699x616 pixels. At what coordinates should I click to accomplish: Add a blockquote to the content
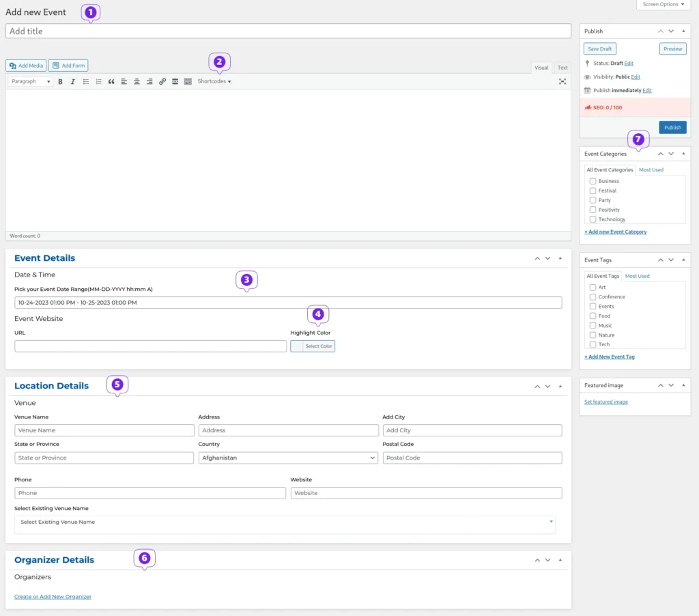[x=111, y=82]
